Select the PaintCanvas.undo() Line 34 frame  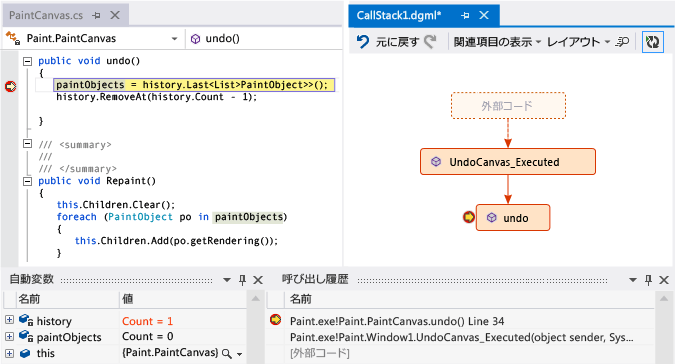397,321
